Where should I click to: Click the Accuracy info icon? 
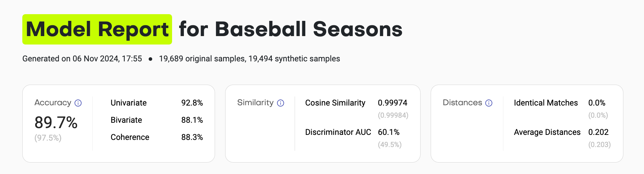tap(78, 103)
